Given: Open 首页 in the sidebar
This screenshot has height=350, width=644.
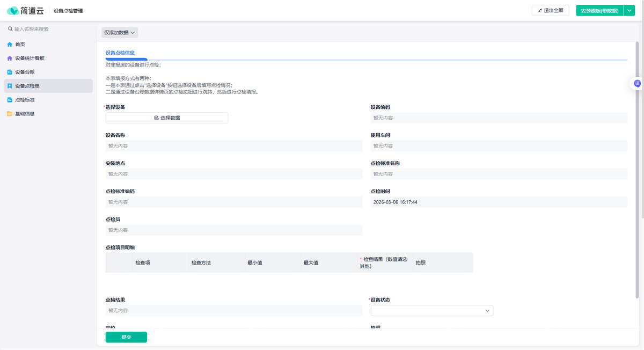Looking at the screenshot, I should 48,45.
